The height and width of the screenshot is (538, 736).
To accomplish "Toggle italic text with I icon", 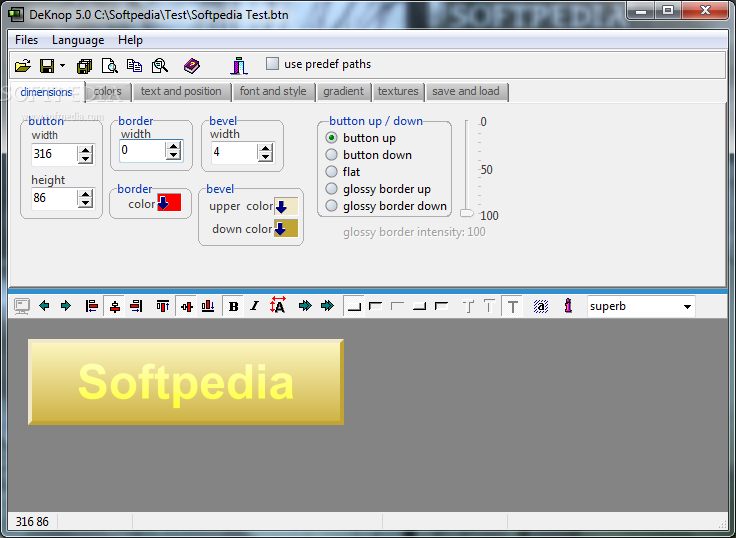I will (x=254, y=306).
